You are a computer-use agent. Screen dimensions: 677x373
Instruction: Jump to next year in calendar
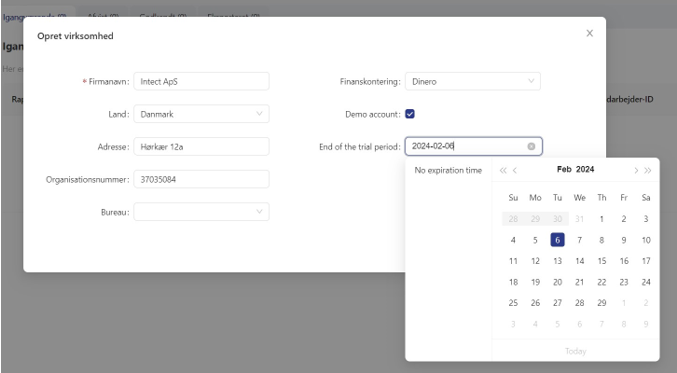[x=648, y=170]
